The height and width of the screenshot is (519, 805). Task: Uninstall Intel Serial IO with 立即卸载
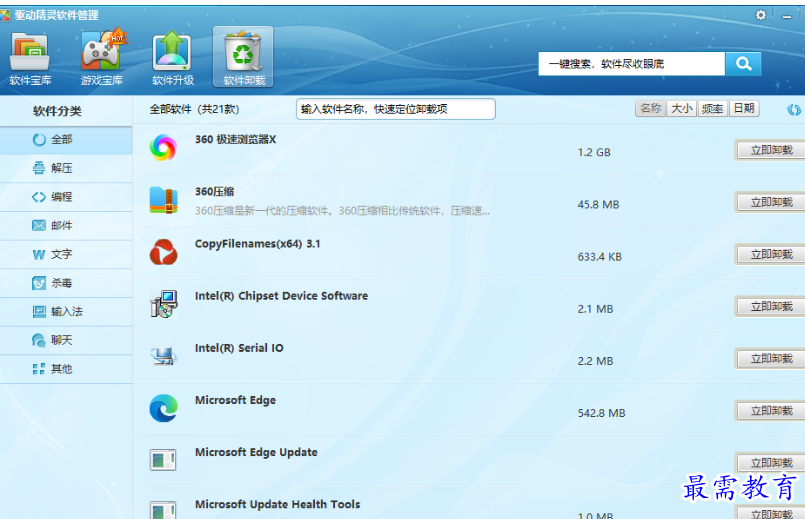[x=771, y=359]
